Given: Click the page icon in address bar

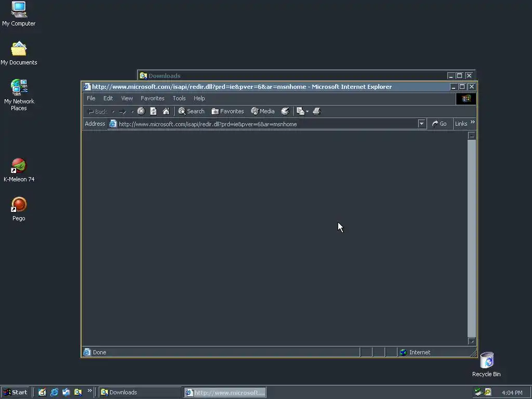Looking at the screenshot, I should point(113,124).
